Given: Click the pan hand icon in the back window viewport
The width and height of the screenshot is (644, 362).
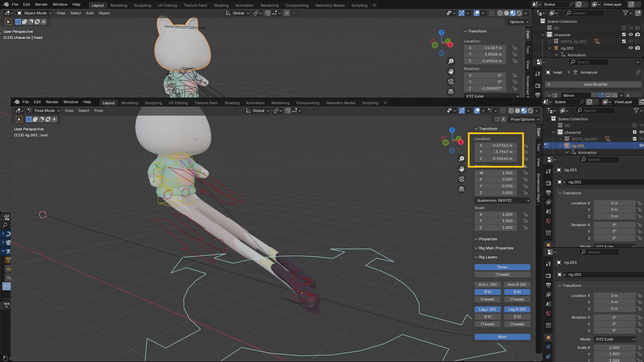Looking at the screenshot, I should (451, 71).
